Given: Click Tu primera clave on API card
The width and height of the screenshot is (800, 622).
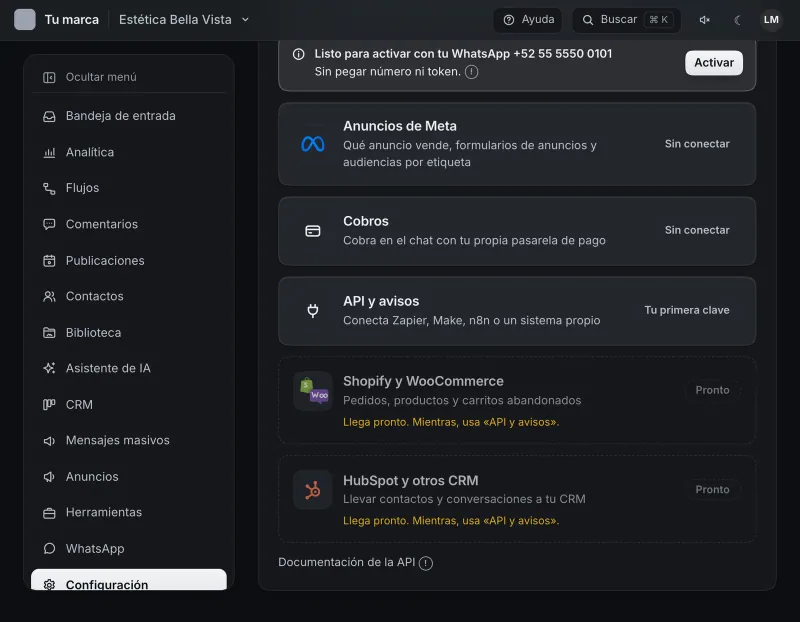Looking at the screenshot, I should point(687,310).
